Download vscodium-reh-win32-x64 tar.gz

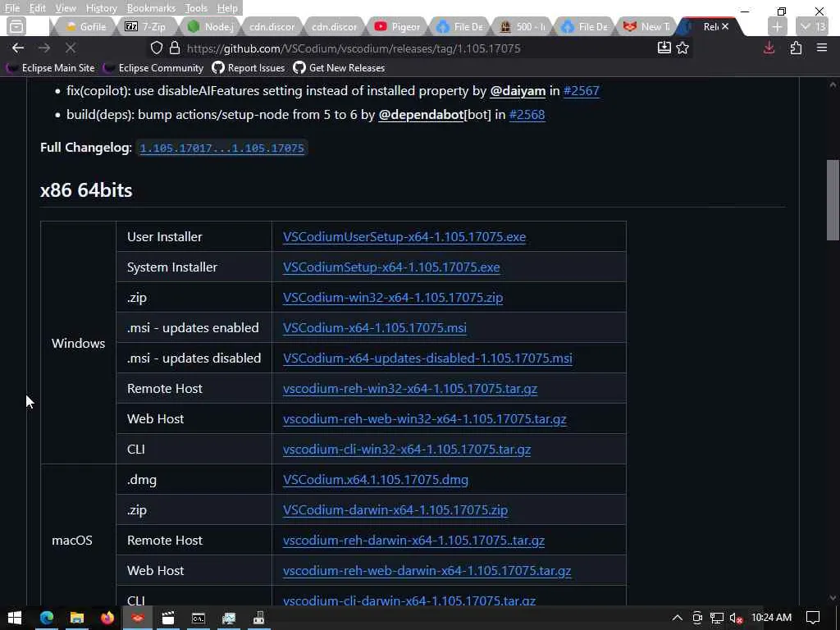[x=410, y=388]
